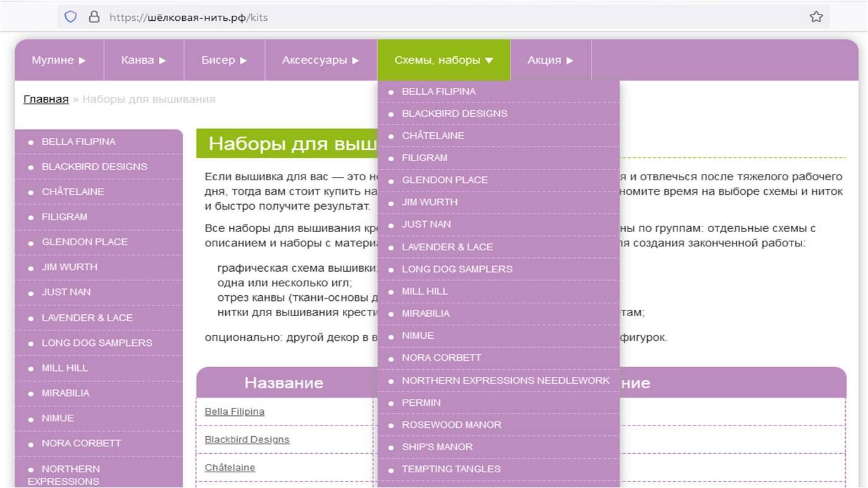Open the Акция menu
Viewport: 868px width, 488px height.
pyautogui.click(x=550, y=61)
